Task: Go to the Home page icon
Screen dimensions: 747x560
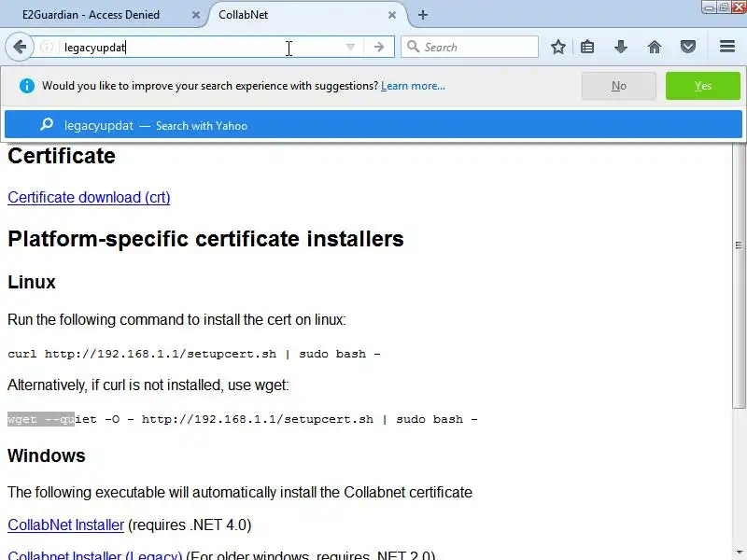Action: [x=655, y=47]
